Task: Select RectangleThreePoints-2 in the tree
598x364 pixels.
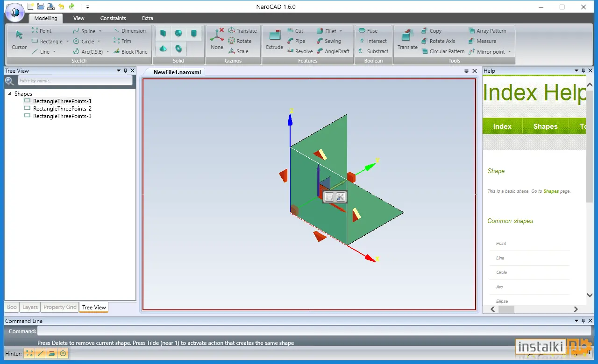Action: click(x=62, y=109)
